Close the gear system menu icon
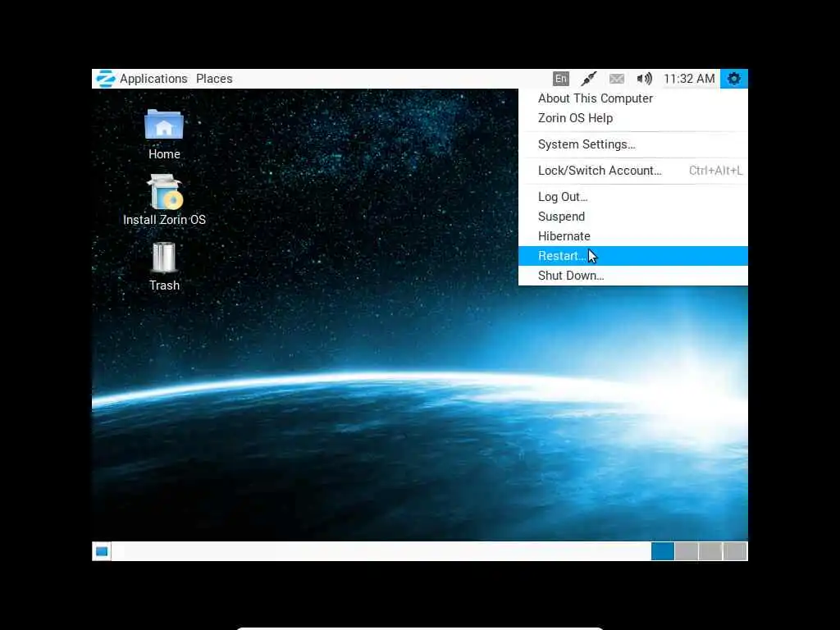Image resolution: width=840 pixels, height=630 pixels. (734, 79)
